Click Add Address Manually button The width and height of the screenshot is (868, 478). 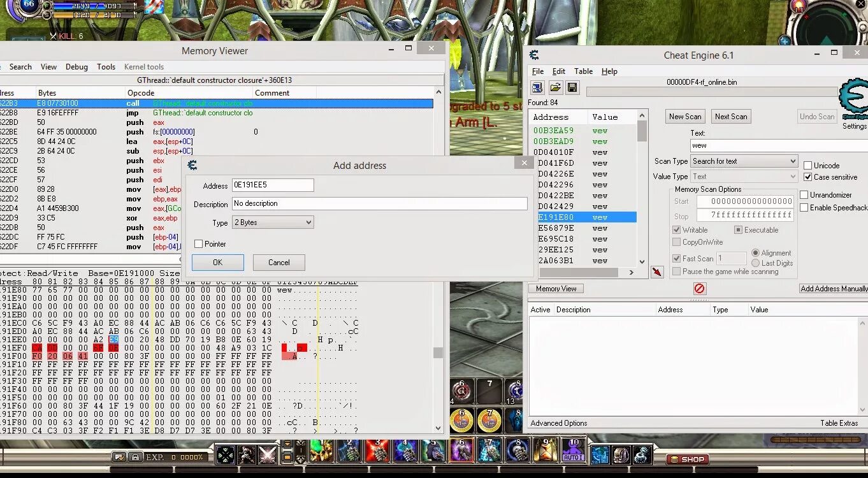tap(834, 289)
